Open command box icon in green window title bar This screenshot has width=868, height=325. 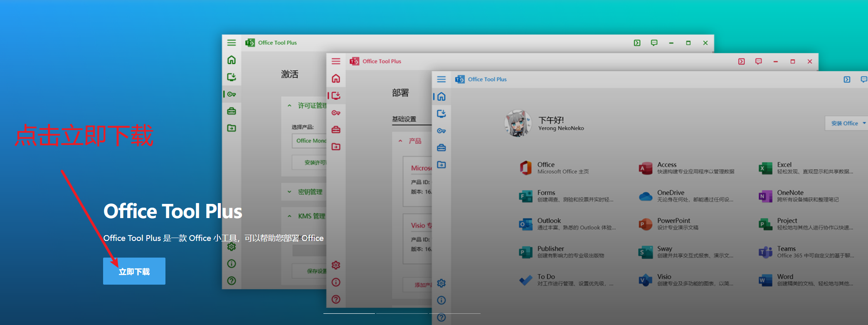click(637, 43)
